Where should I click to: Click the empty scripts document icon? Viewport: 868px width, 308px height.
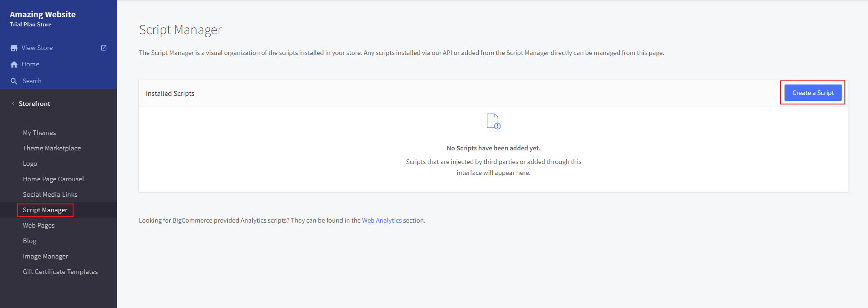click(493, 122)
